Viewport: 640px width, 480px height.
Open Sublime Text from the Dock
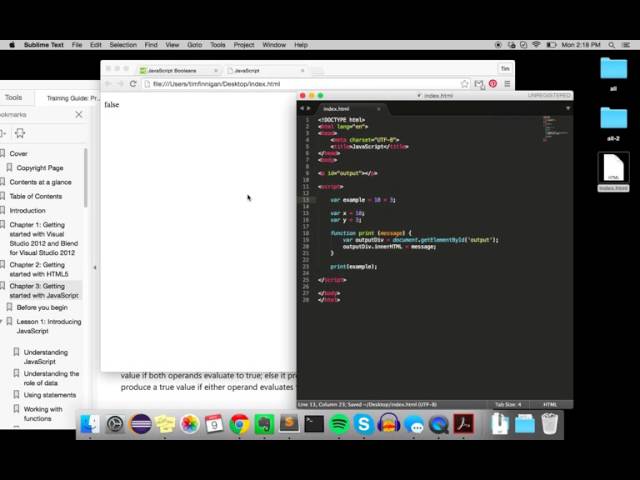(x=289, y=424)
